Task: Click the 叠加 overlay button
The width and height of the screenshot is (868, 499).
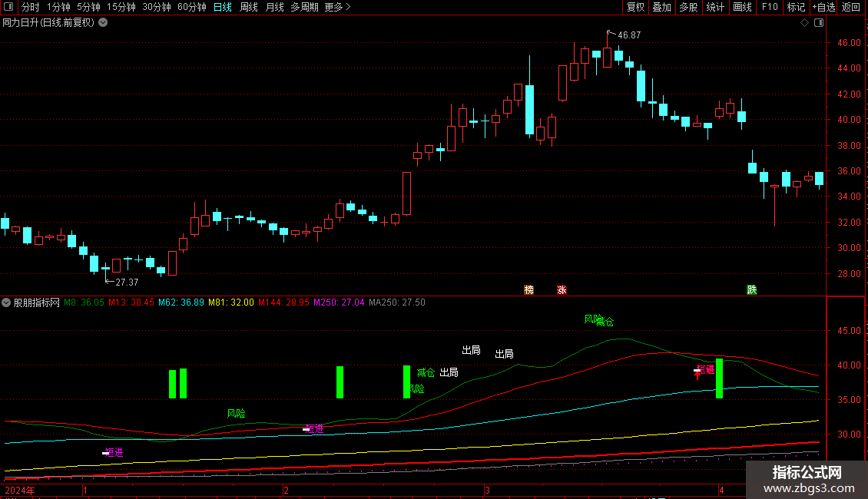Action: pos(661,7)
